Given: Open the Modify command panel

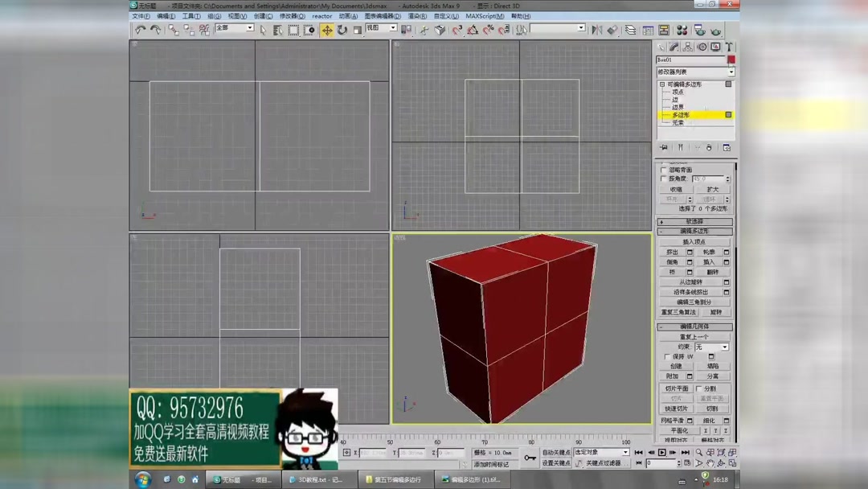Looking at the screenshot, I should 674,46.
